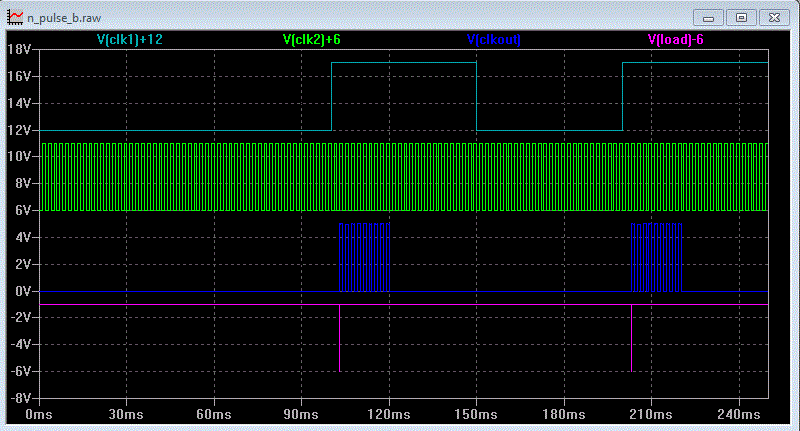Click the 12V vertical axis label
The width and height of the screenshot is (800, 431).
point(19,131)
